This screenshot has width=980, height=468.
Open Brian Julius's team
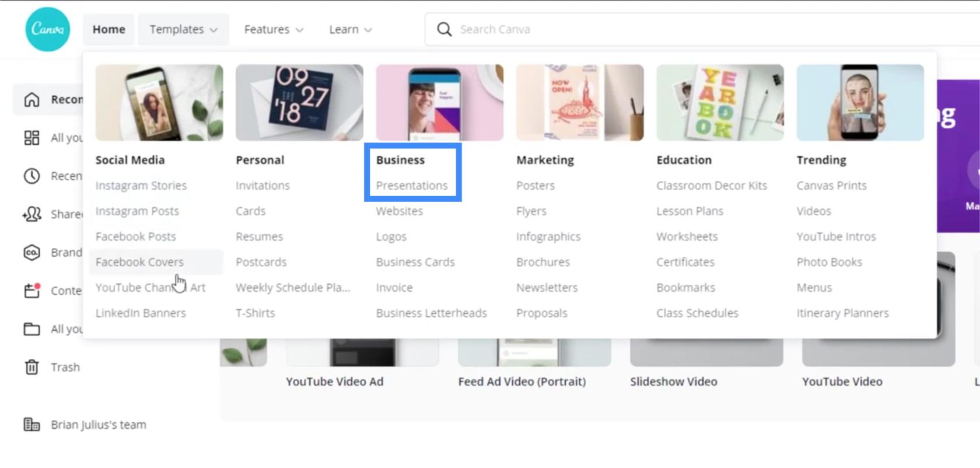[98, 425]
